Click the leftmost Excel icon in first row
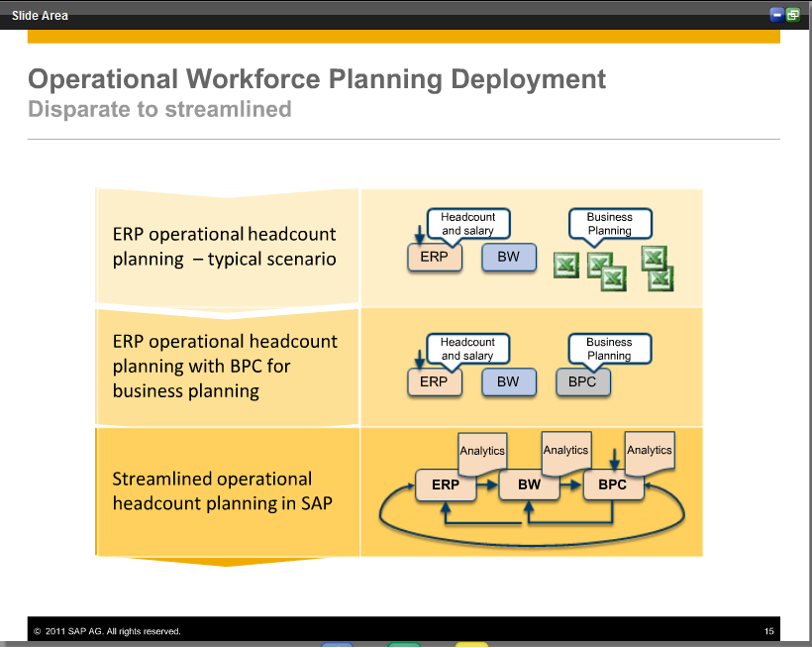 [x=566, y=265]
